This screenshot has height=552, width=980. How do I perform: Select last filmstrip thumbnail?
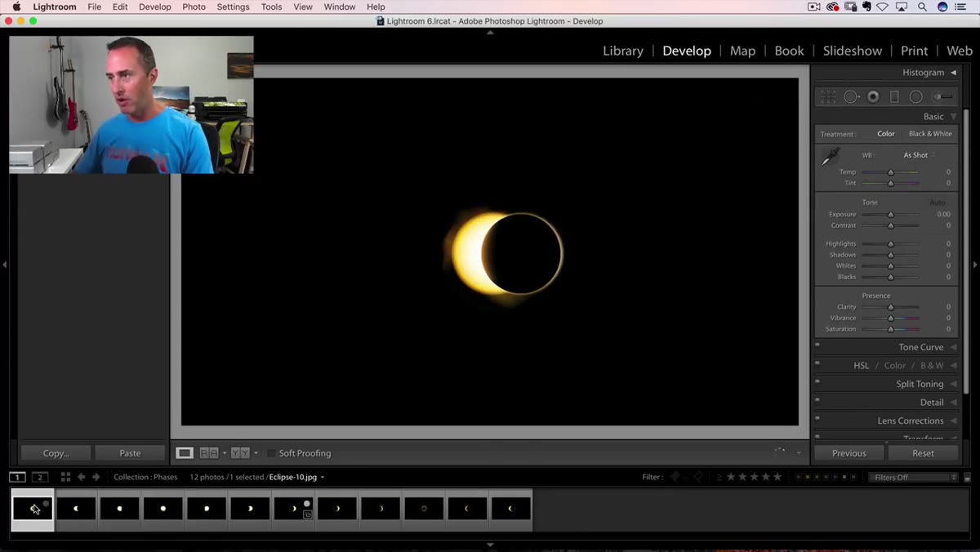click(x=511, y=509)
